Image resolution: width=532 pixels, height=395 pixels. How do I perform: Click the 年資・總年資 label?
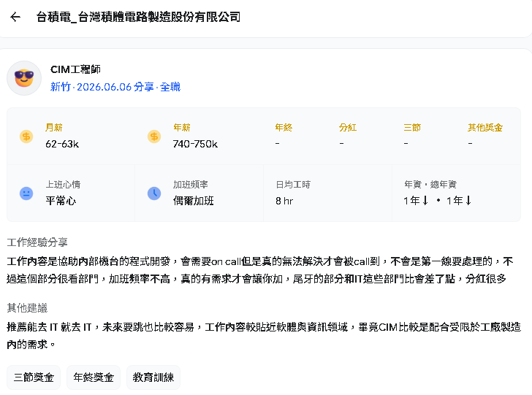[430, 185]
